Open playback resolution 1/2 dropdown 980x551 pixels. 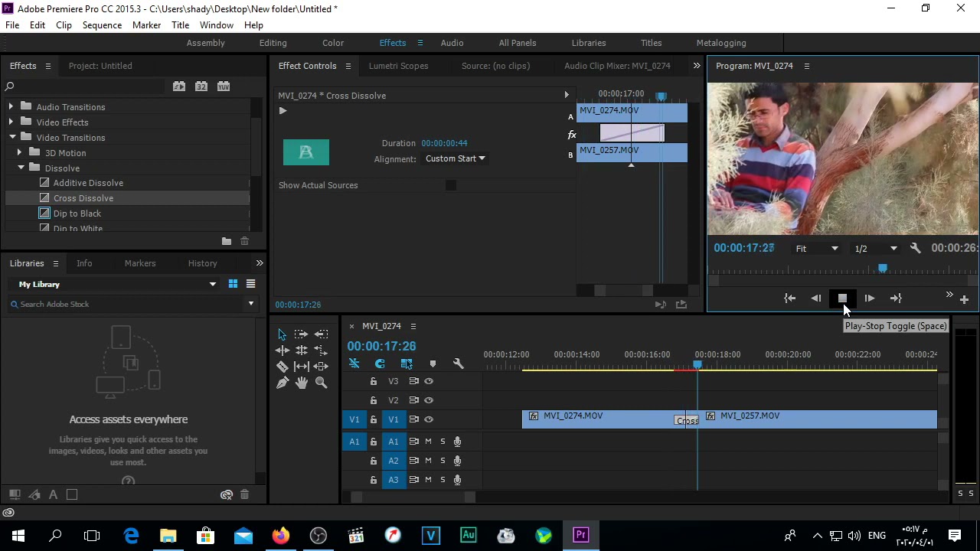[876, 249]
